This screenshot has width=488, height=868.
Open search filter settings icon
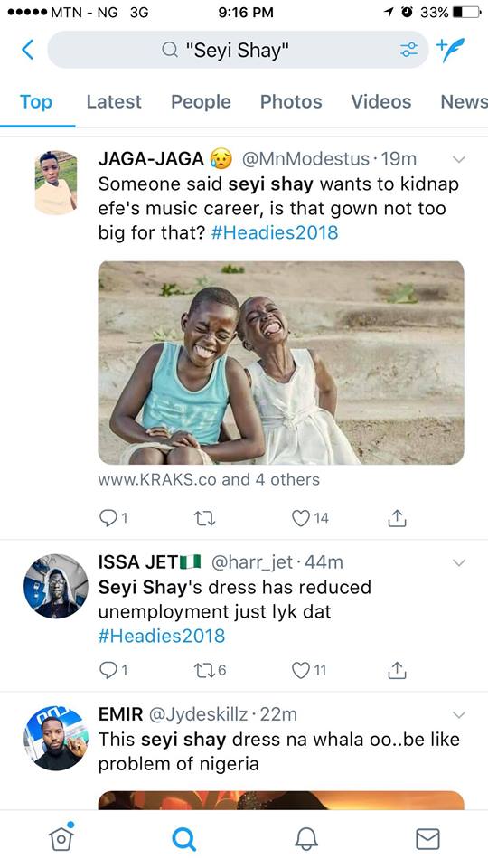(408, 50)
